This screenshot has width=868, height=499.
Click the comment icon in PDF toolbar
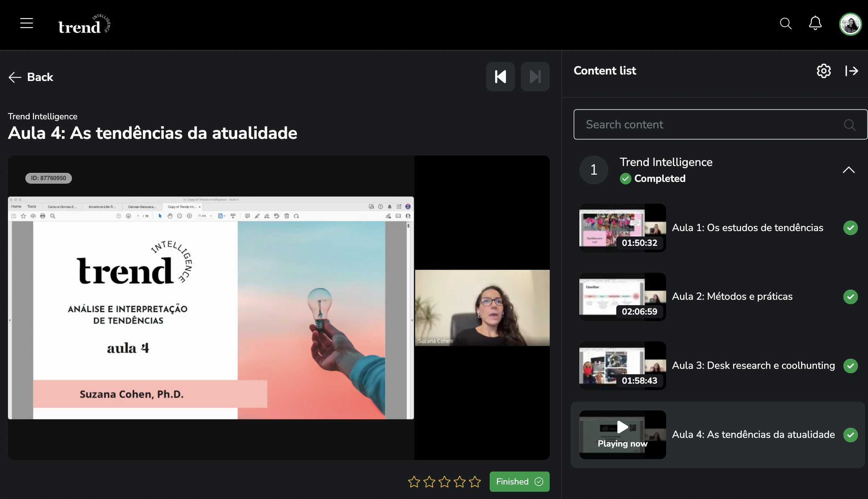coord(247,216)
